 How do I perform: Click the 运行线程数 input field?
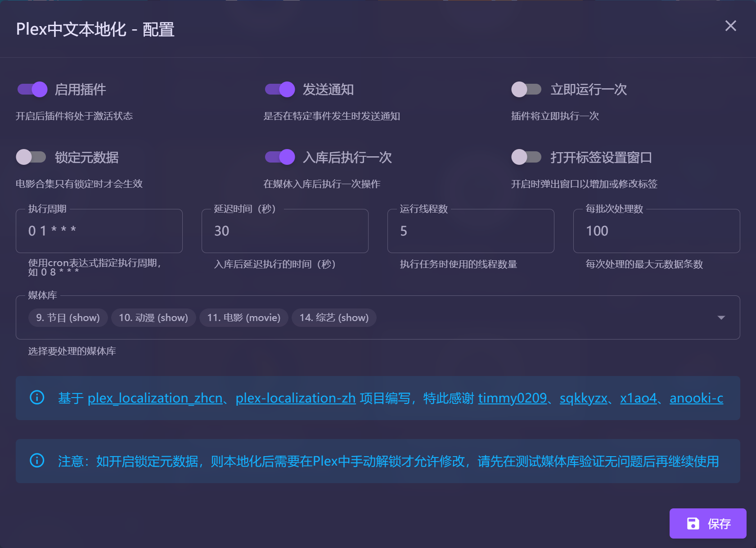click(x=471, y=231)
